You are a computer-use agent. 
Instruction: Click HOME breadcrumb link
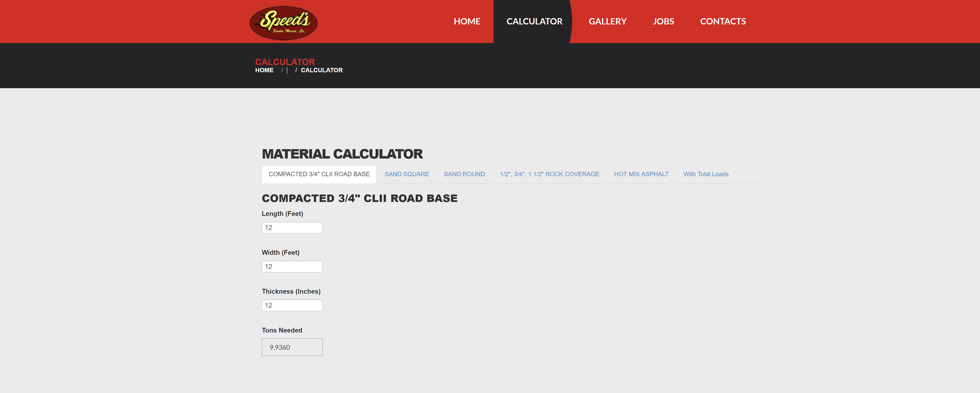click(264, 70)
